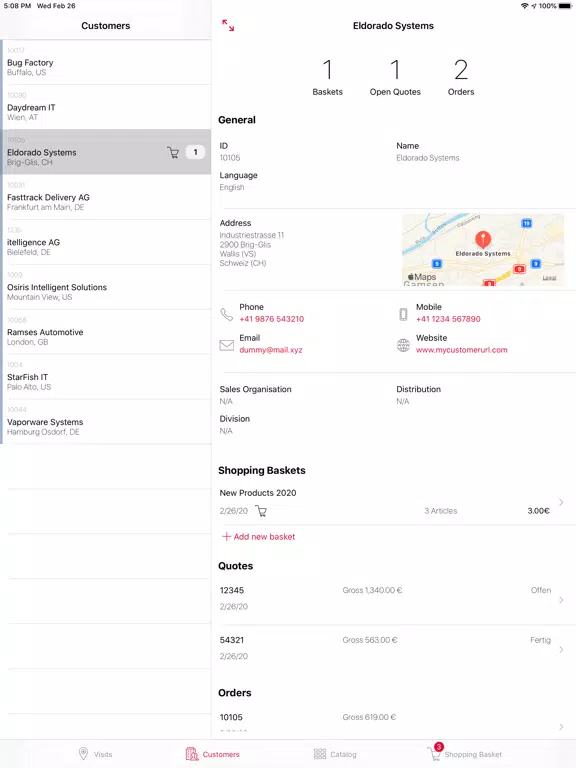This screenshot has height=768, width=576.
Task: Tap the website globe icon
Action: click(x=403, y=345)
